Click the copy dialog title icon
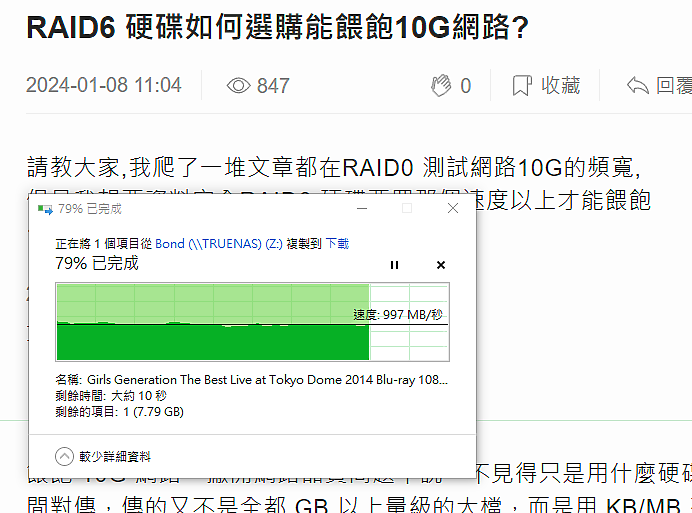The width and height of the screenshot is (692, 513). click(45, 209)
